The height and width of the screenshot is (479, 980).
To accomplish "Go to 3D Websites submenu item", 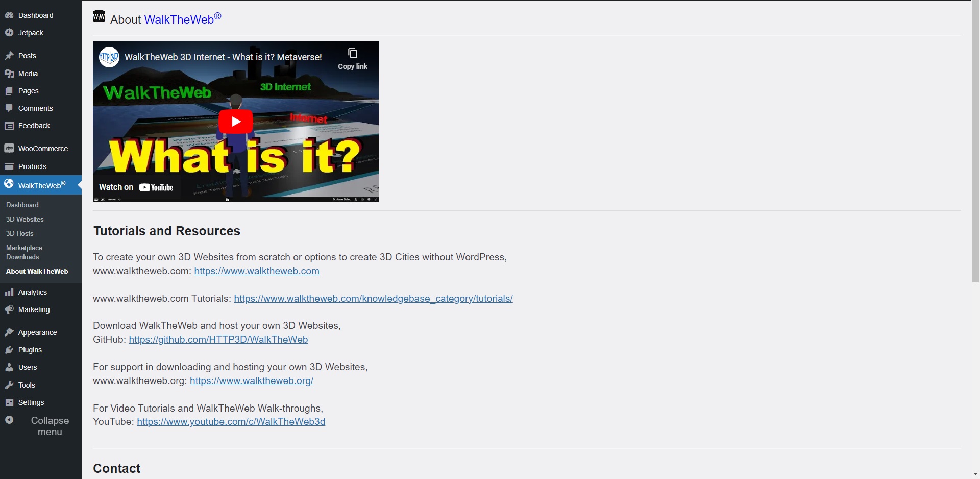I will (25, 219).
